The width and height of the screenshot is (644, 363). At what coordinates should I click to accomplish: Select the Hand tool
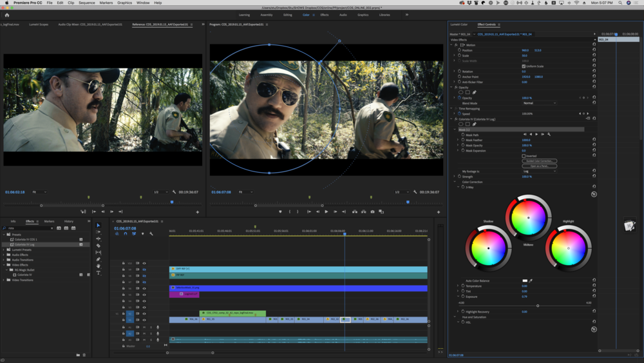(98, 266)
